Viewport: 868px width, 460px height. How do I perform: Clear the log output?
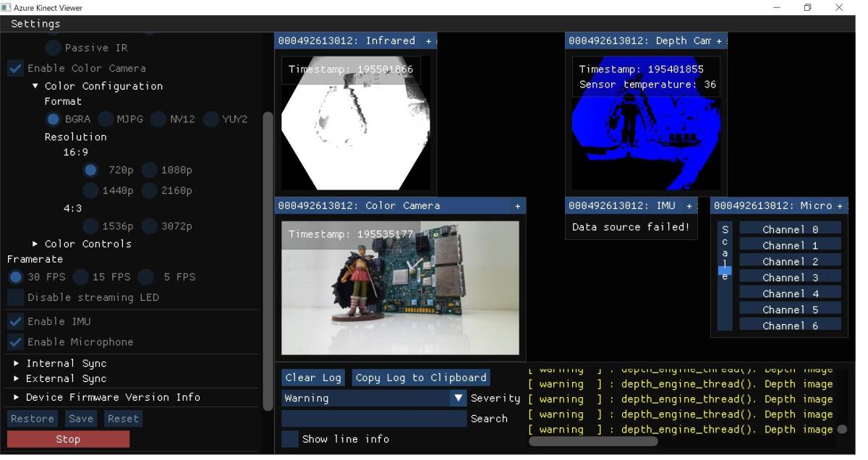312,378
